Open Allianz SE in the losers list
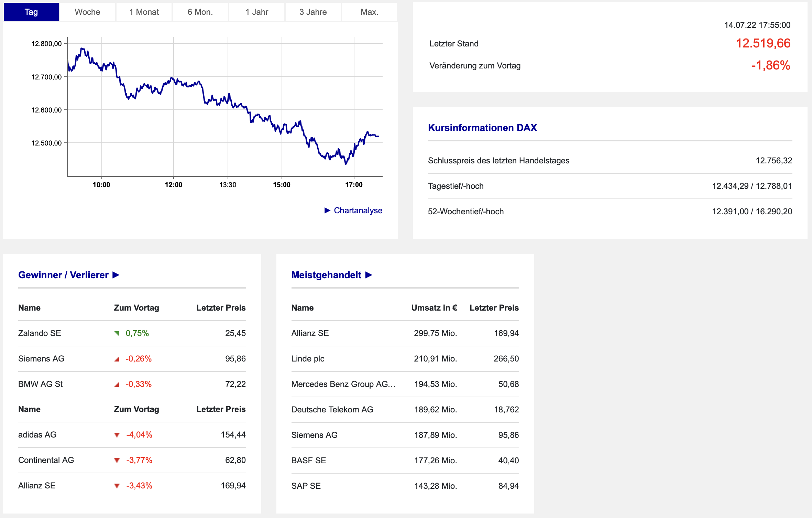This screenshot has height=518, width=812. pos(37,486)
